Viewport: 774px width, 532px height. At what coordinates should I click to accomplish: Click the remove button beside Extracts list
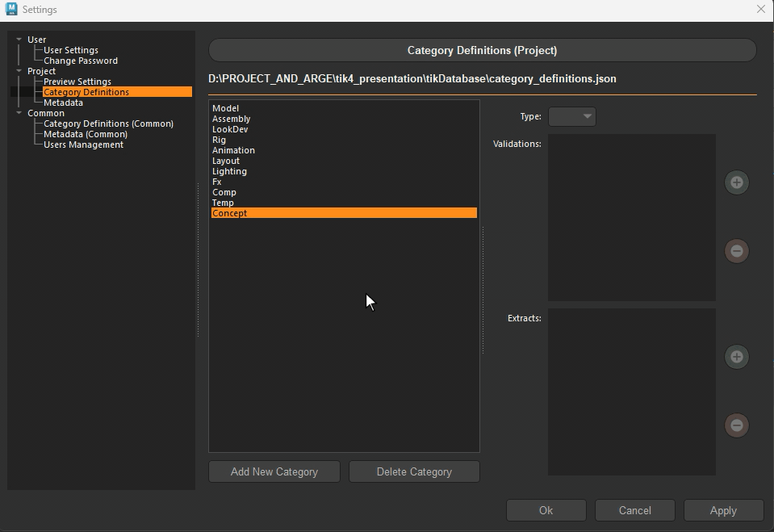737,425
